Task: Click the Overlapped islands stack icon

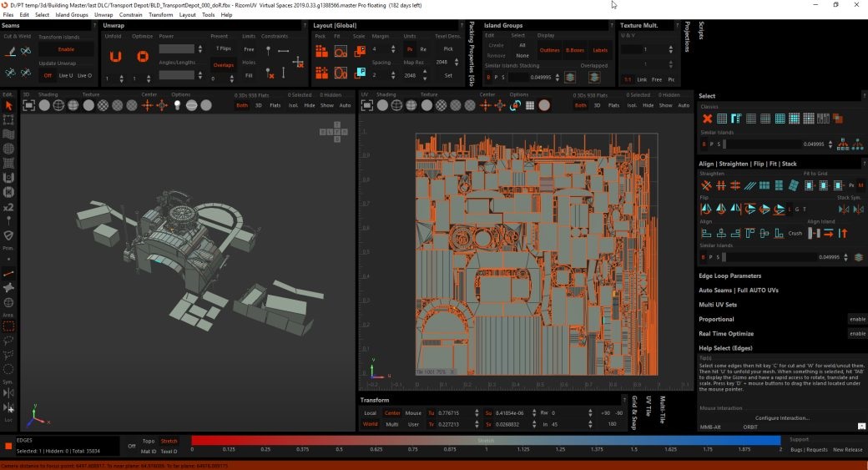Action: tap(594, 78)
